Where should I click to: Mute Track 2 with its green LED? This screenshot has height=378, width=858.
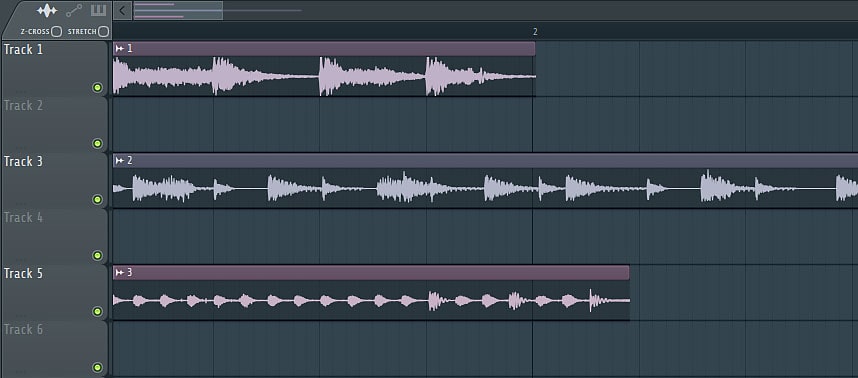click(x=97, y=143)
